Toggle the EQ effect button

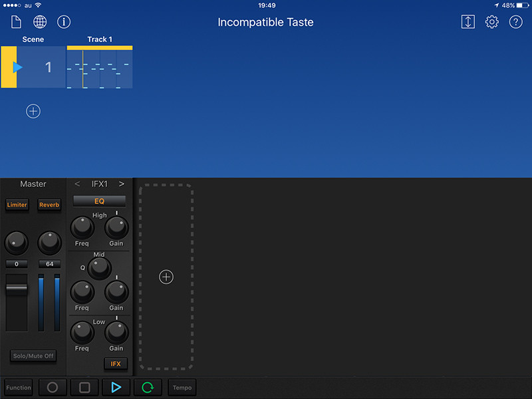[99, 201]
